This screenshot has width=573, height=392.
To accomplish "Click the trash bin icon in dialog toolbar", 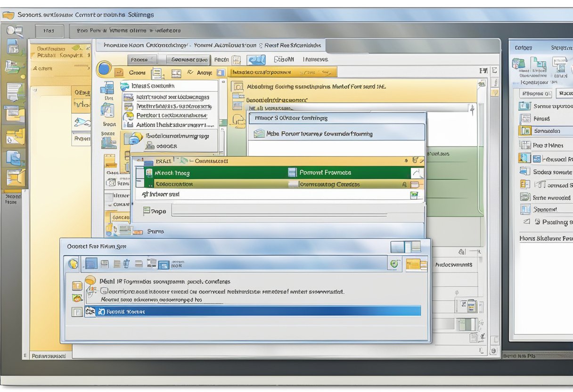I will point(126,264).
